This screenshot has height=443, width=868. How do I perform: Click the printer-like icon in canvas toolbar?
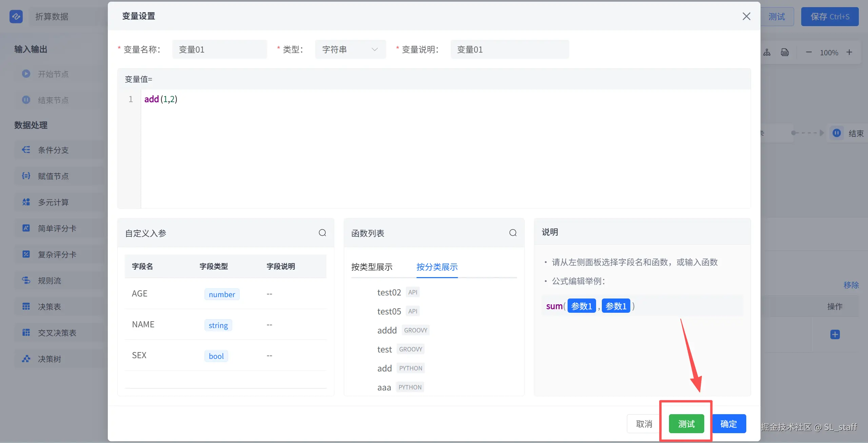pos(785,53)
